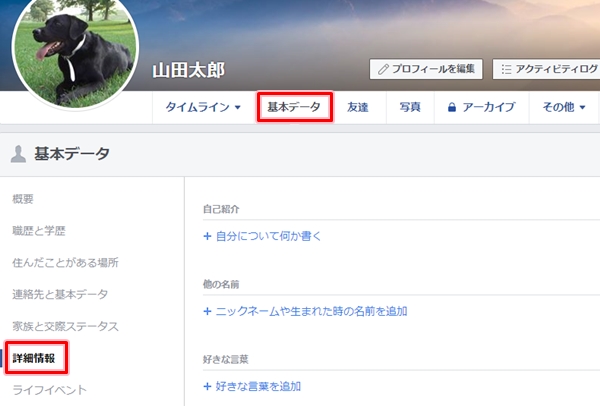The height and width of the screenshot is (406, 600).
Task: Click the plus icon beside ニックネームや生まれた時の名前を追加
Action: 207,311
